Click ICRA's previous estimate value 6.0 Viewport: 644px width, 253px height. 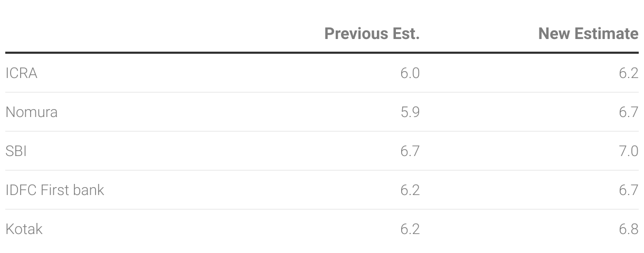[x=410, y=73]
